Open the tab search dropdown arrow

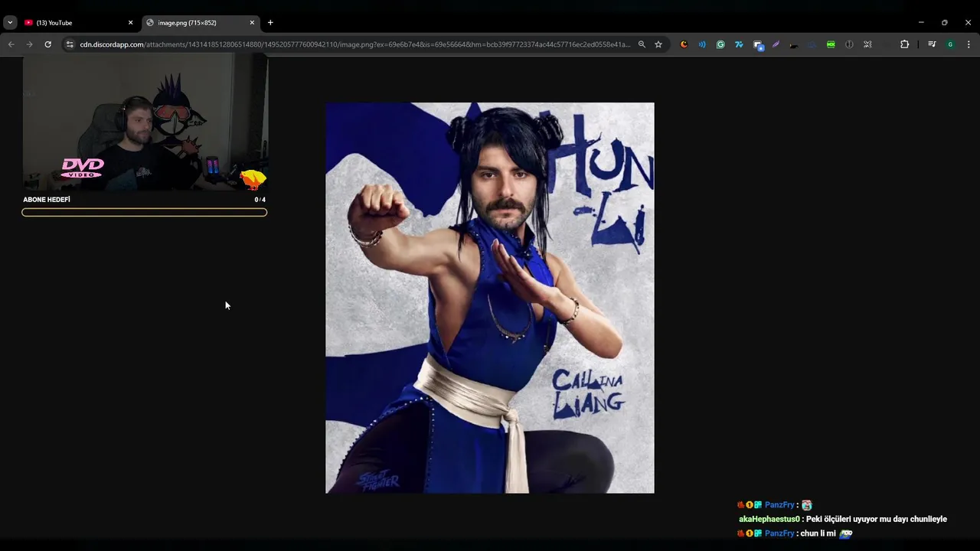[10, 23]
